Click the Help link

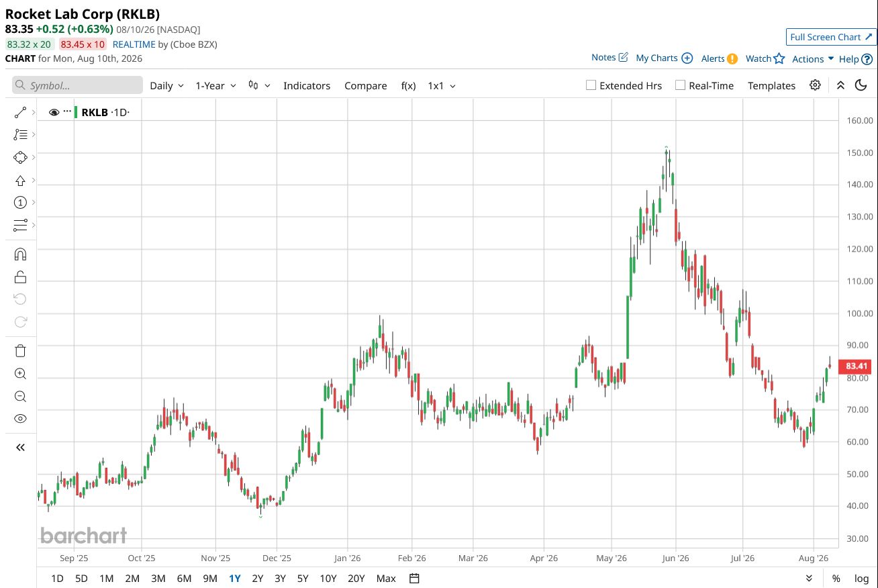pos(849,59)
